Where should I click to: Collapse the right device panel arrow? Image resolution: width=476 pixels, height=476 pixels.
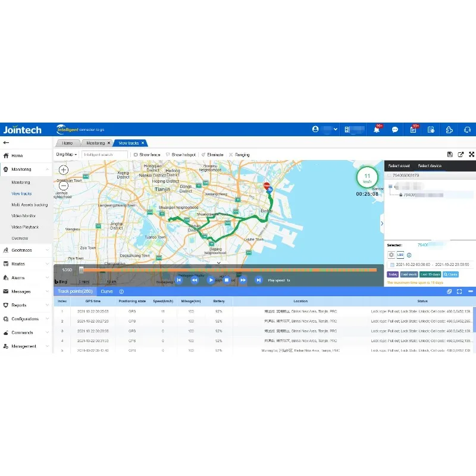click(x=382, y=224)
